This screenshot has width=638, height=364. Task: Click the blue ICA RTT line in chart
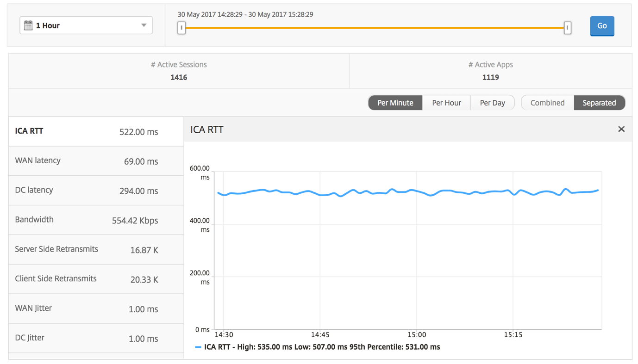tap(407, 191)
